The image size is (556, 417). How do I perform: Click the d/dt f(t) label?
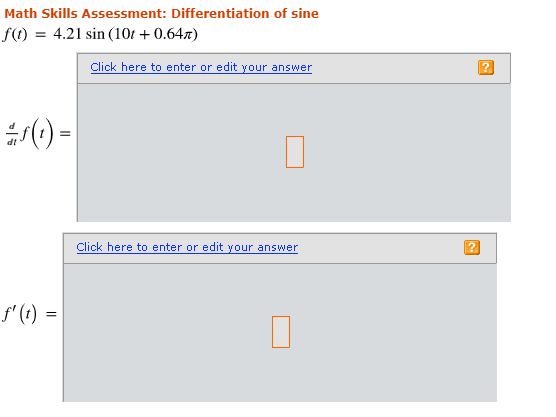30,134
